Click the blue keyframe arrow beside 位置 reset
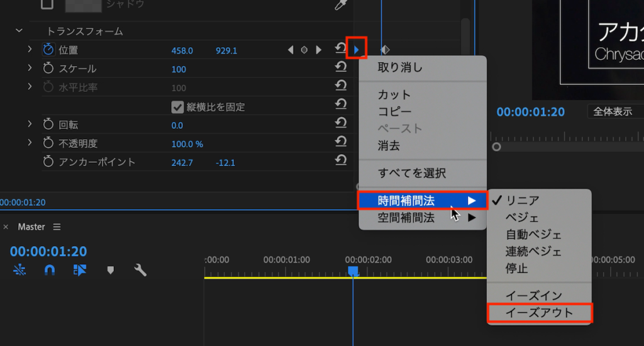 point(357,50)
